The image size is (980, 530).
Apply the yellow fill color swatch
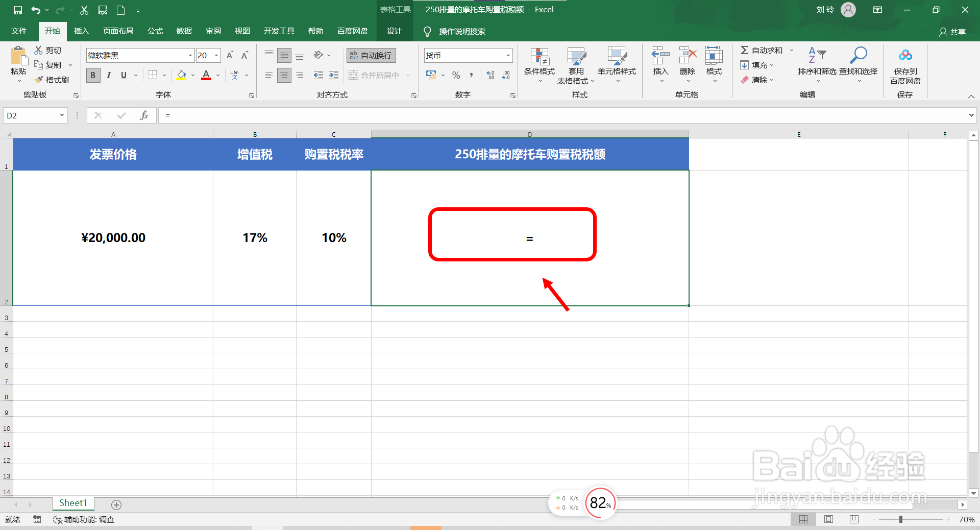pyautogui.click(x=181, y=75)
